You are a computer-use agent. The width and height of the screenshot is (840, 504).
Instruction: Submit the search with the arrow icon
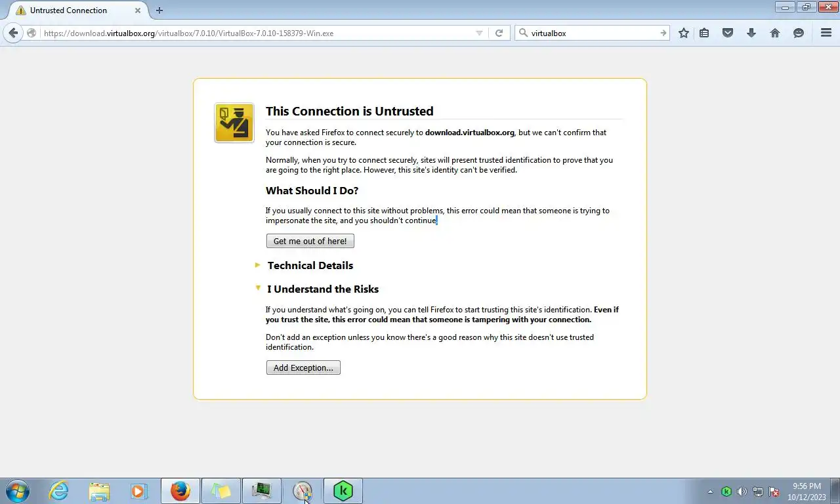pos(663,33)
